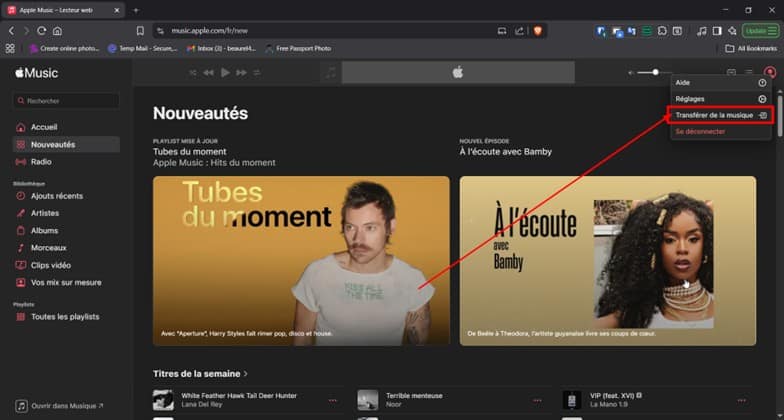Screen dimensions: 784x420
Task: Click the VIP (feat. XVI) album art
Action: click(572, 400)
